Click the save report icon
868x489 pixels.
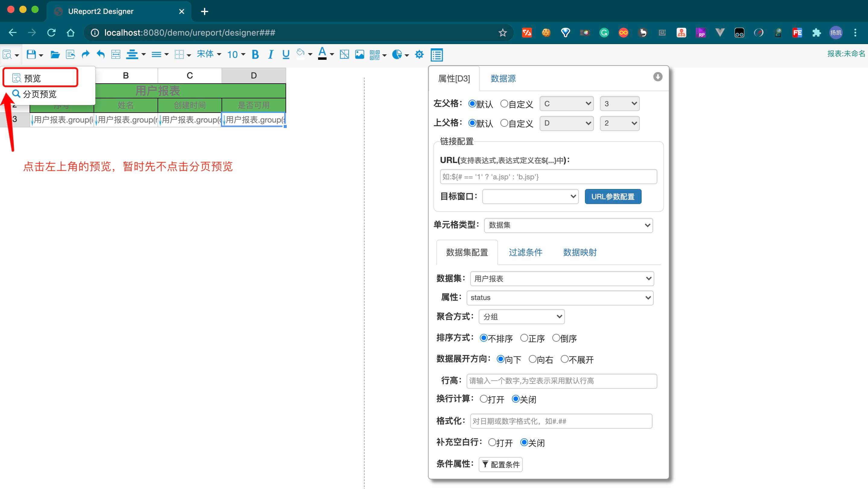pyautogui.click(x=31, y=54)
